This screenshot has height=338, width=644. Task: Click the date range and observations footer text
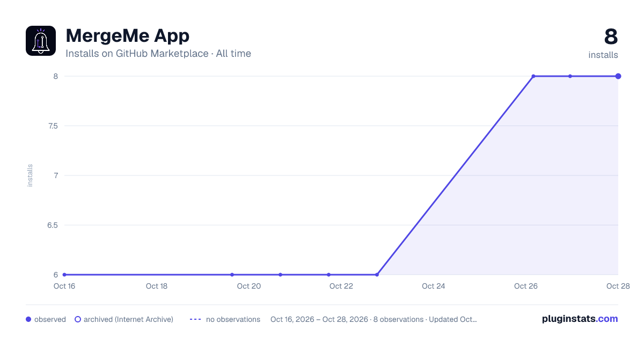click(374, 319)
